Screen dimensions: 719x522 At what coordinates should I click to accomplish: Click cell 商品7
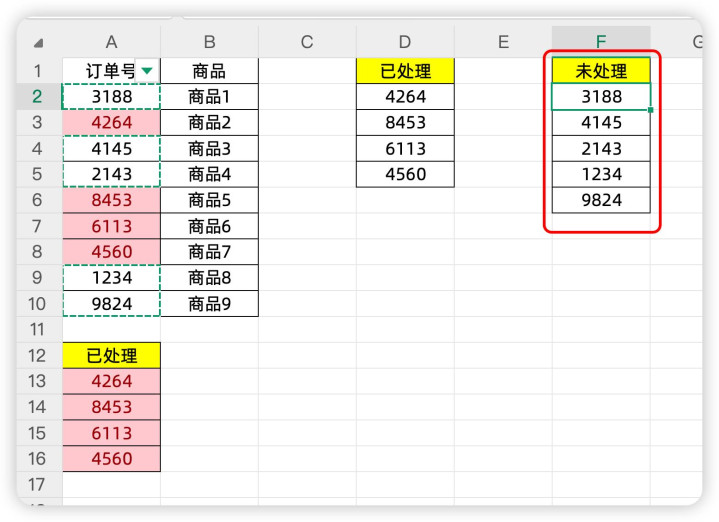click(210, 252)
